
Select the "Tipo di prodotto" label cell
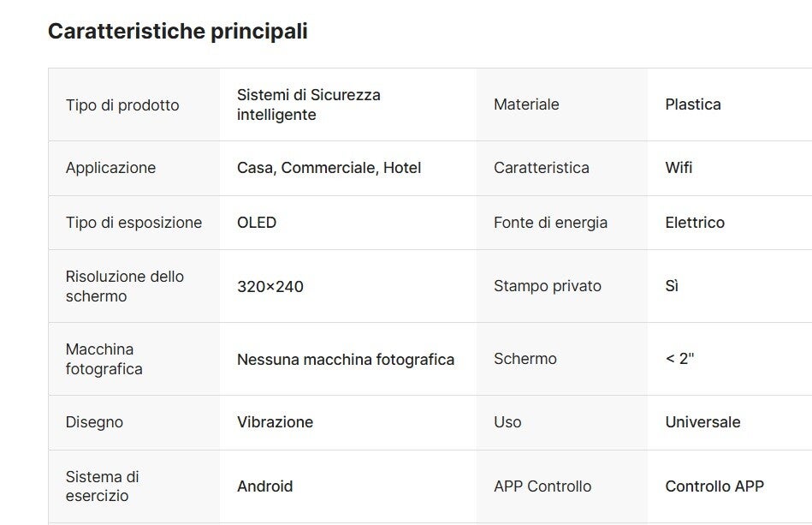(x=122, y=105)
